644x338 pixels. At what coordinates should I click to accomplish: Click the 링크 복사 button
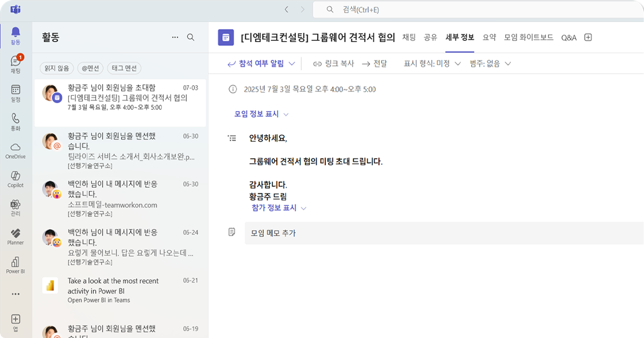click(x=333, y=64)
